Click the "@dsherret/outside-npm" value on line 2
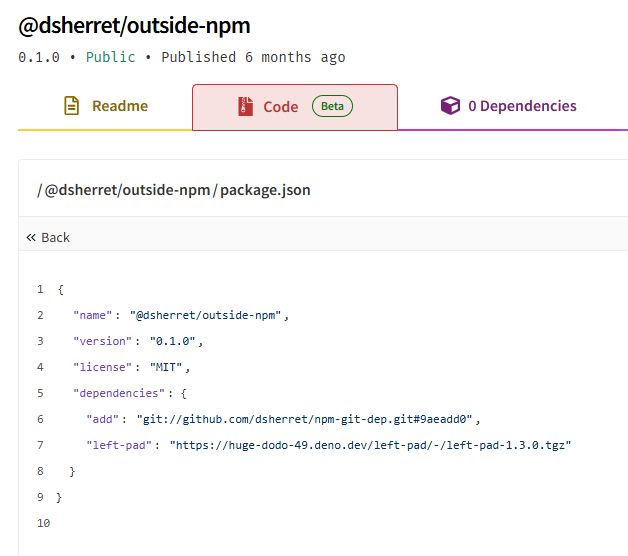 205,315
